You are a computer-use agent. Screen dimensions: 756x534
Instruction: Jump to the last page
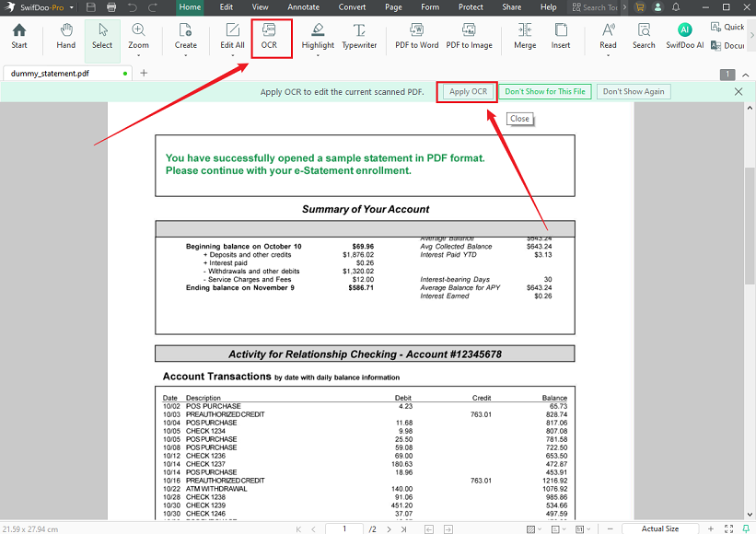(403, 529)
